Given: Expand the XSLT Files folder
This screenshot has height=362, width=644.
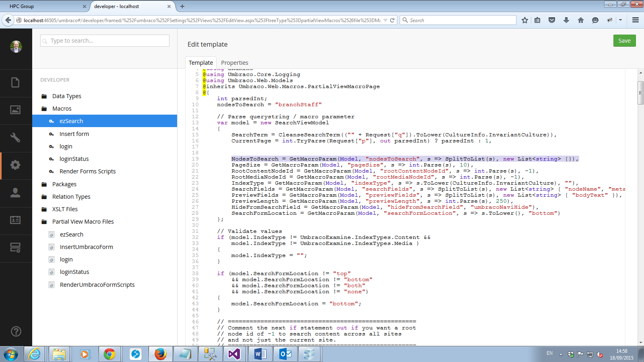Looking at the screenshot, I should 65,209.
